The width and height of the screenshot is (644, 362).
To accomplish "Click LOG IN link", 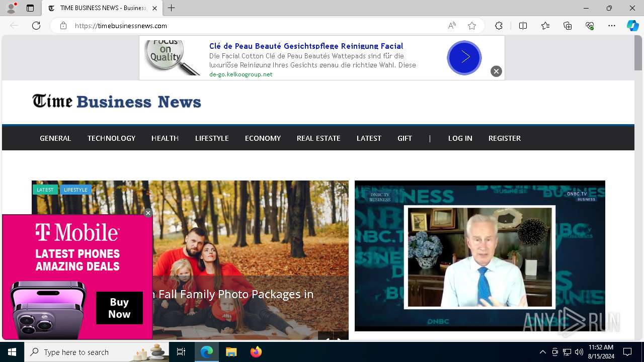I will (x=460, y=138).
